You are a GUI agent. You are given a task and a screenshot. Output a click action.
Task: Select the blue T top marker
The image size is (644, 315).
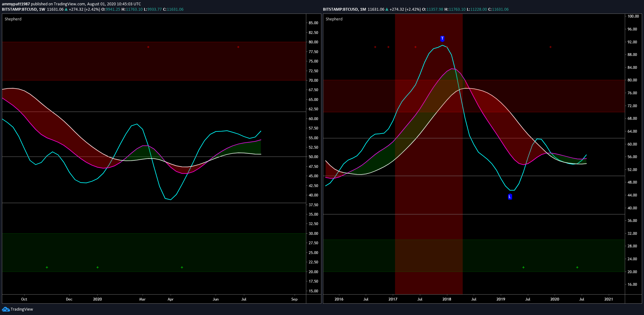[442, 39]
